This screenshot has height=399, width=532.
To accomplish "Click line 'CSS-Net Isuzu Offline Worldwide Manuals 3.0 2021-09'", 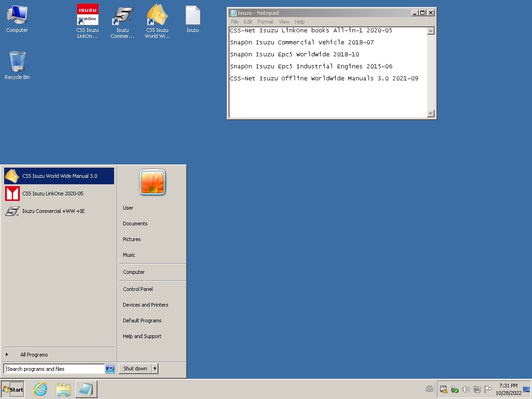I will coord(324,79).
